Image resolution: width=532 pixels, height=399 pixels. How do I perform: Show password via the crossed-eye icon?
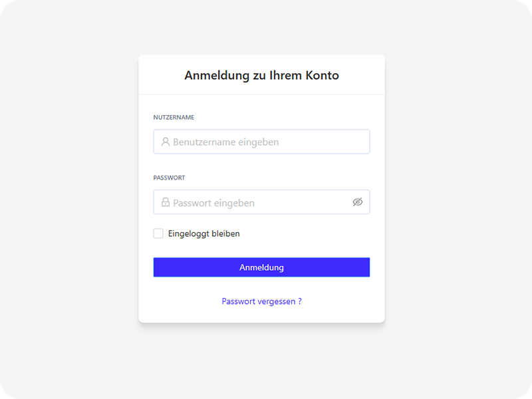(358, 202)
